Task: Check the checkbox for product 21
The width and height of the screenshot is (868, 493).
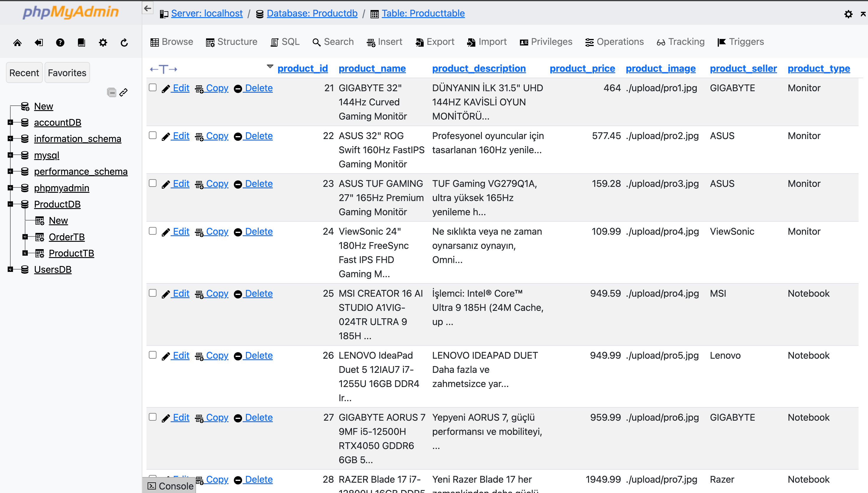Action: (153, 87)
